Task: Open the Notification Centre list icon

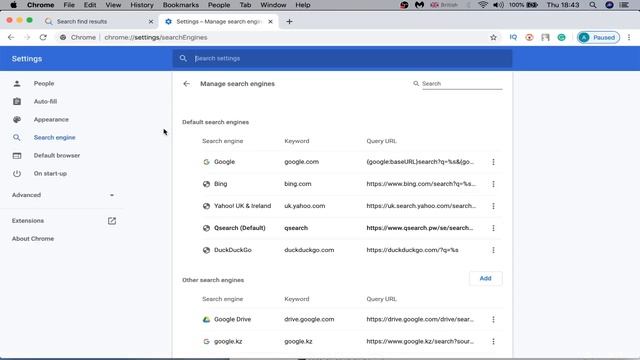Action: [x=624, y=5]
